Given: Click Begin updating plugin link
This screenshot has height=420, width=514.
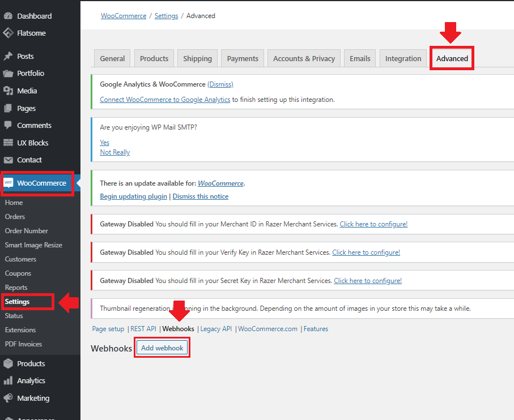Looking at the screenshot, I should [133, 196].
